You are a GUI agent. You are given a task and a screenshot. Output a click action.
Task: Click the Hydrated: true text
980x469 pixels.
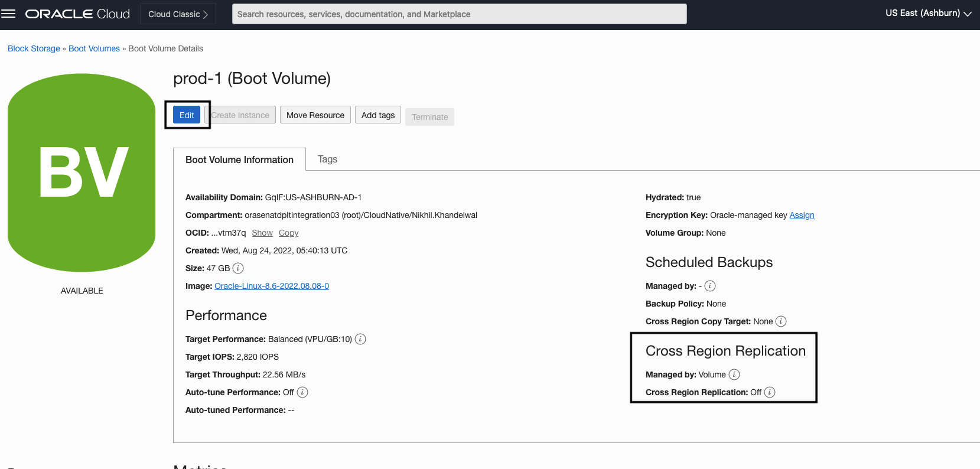[x=673, y=197]
